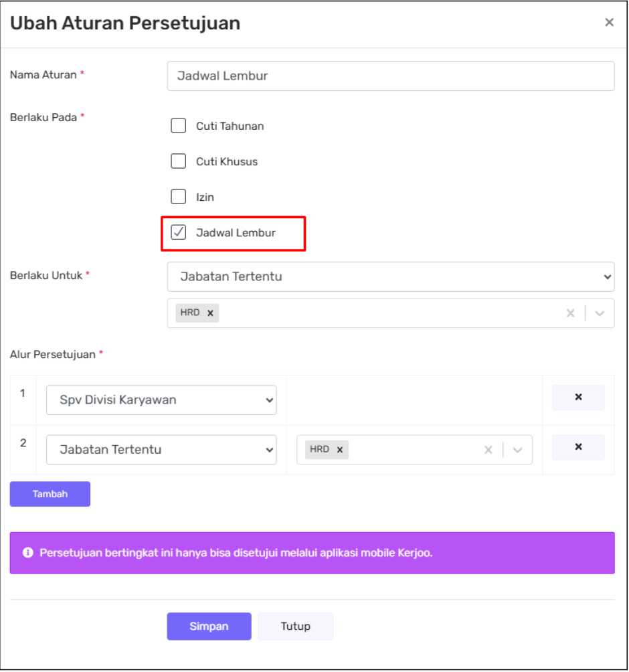Click info icon in purple notice banner
Screen dimensions: 629x672
(28, 553)
